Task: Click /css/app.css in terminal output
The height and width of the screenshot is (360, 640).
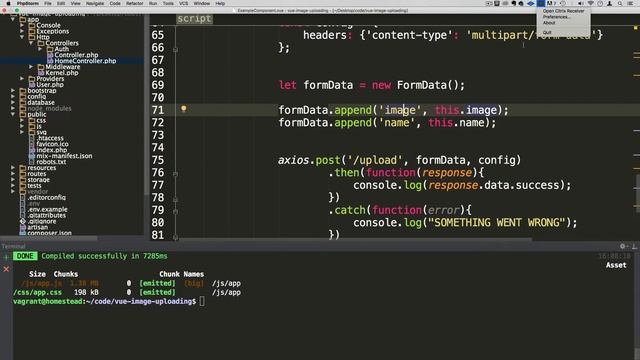Action: pos(38,292)
